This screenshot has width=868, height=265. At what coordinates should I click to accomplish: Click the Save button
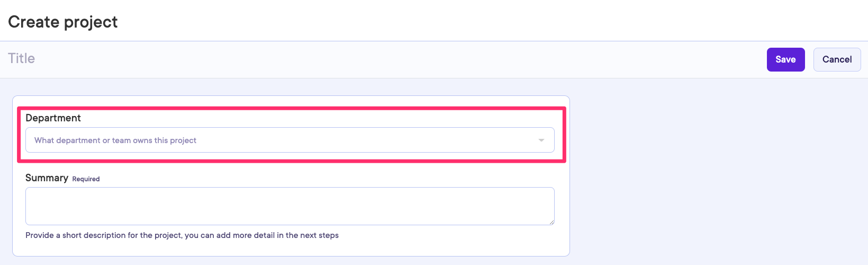pos(785,59)
